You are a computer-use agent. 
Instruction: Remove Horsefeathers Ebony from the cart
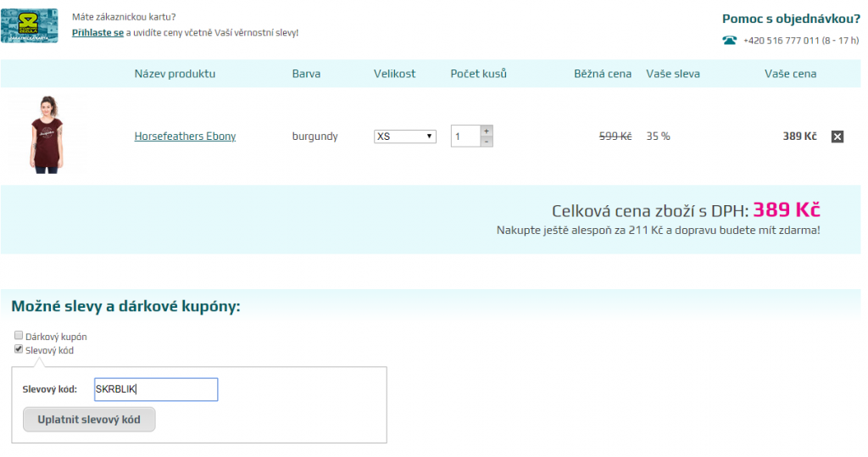tap(837, 137)
